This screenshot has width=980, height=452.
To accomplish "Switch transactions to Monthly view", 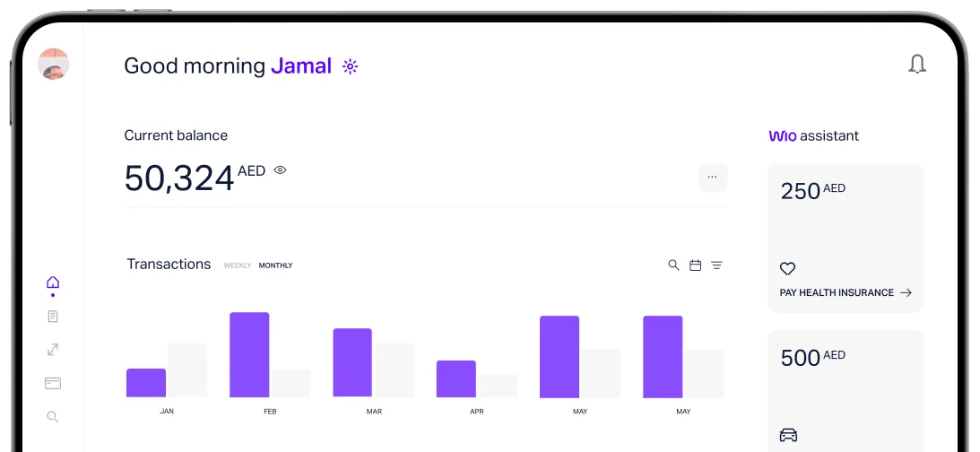I will point(275,265).
